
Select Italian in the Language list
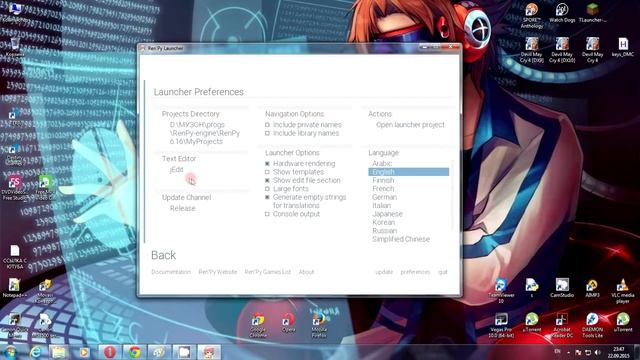click(x=382, y=205)
